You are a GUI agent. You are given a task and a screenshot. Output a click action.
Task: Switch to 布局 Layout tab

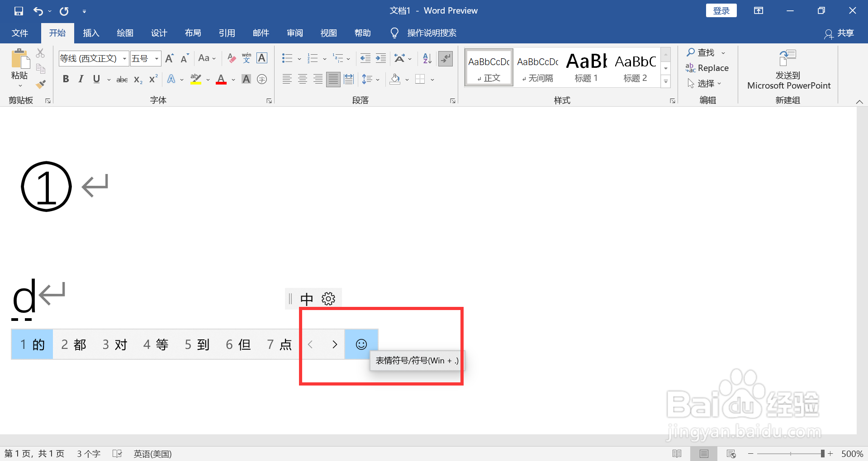pos(193,33)
